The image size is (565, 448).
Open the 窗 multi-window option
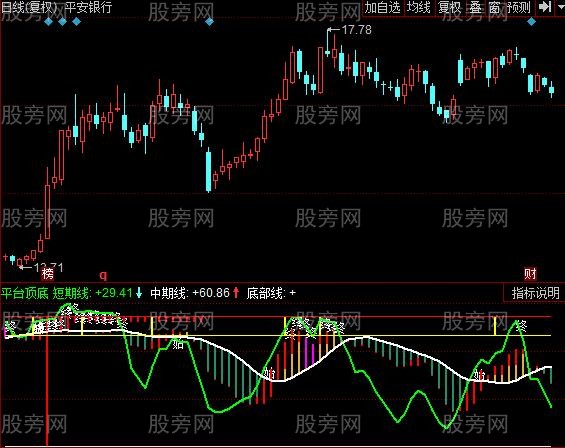494,8
